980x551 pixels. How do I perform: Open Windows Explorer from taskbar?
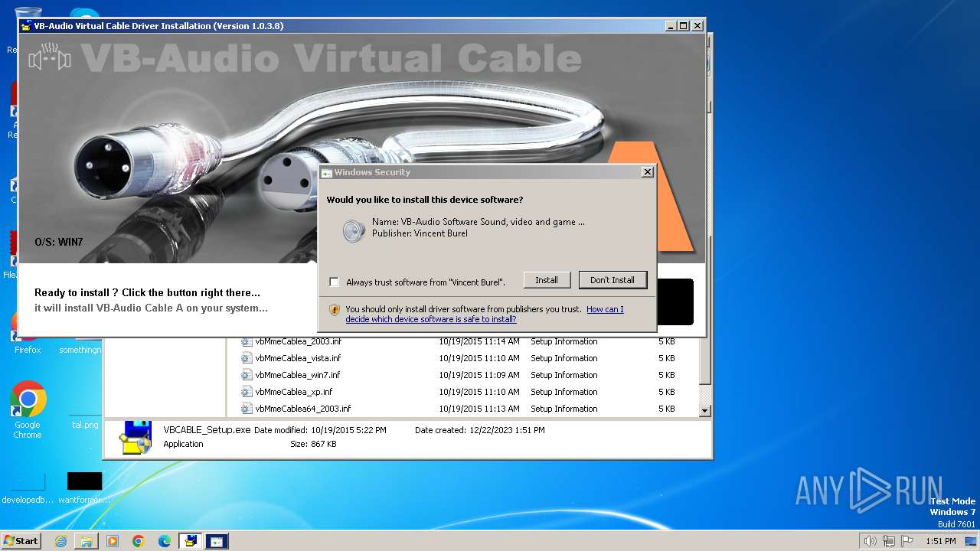87,541
